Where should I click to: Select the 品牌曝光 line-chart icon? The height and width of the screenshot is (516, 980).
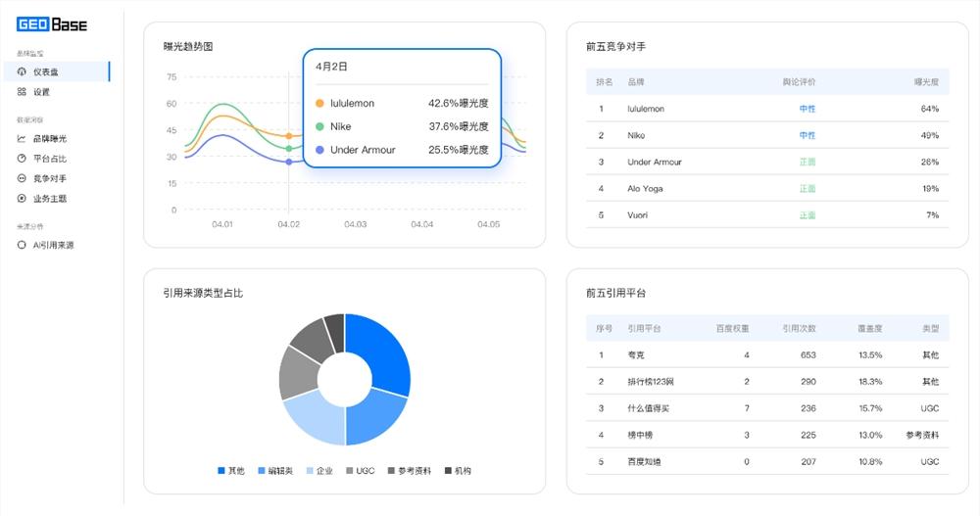click(x=22, y=139)
